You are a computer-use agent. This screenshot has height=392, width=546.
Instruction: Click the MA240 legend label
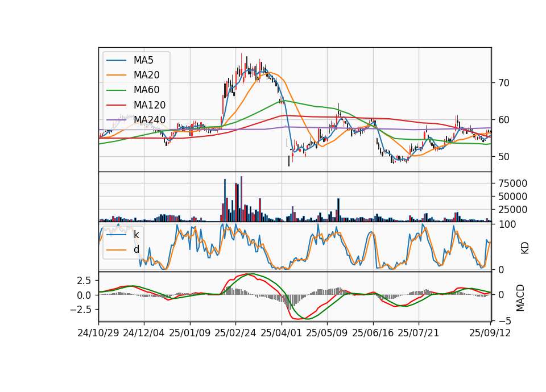pyautogui.click(x=150, y=120)
